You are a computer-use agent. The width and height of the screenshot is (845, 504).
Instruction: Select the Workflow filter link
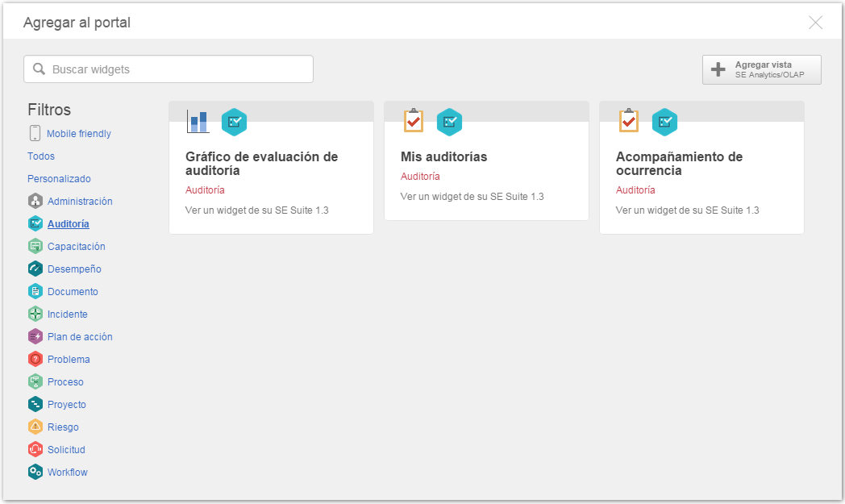click(68, 473)
